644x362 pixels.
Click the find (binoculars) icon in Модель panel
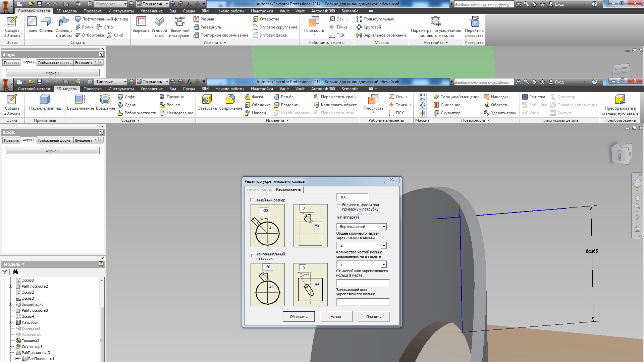(15, 272)
